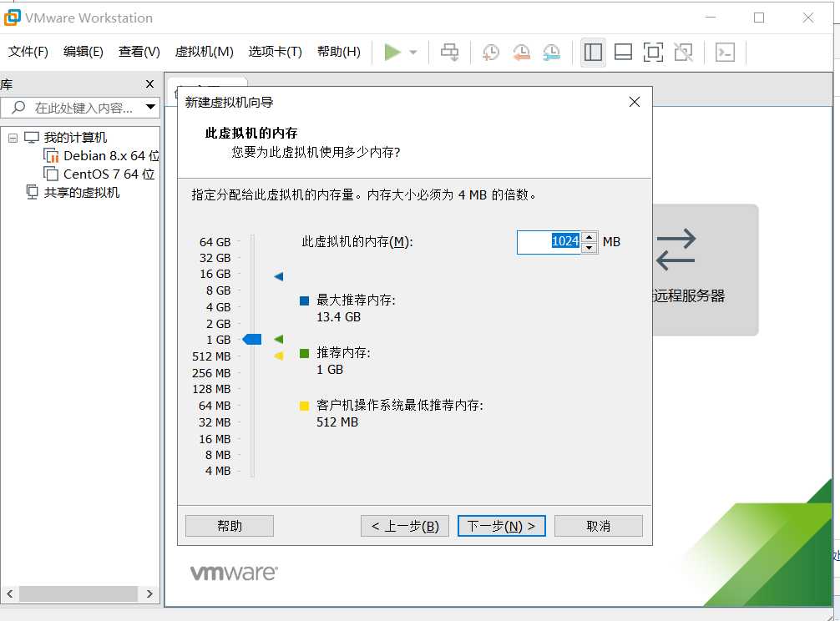Screen dimensions: 840x621
Task: Open the library search filter dropdown
Action: tap(150, 107)
